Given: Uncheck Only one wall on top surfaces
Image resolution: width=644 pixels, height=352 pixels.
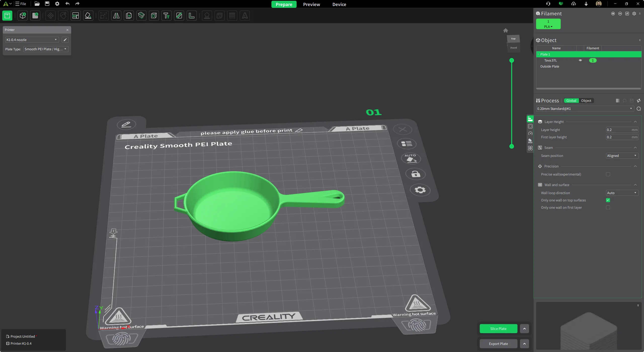Looking at the screenshot, I should (x=608, y=200).
